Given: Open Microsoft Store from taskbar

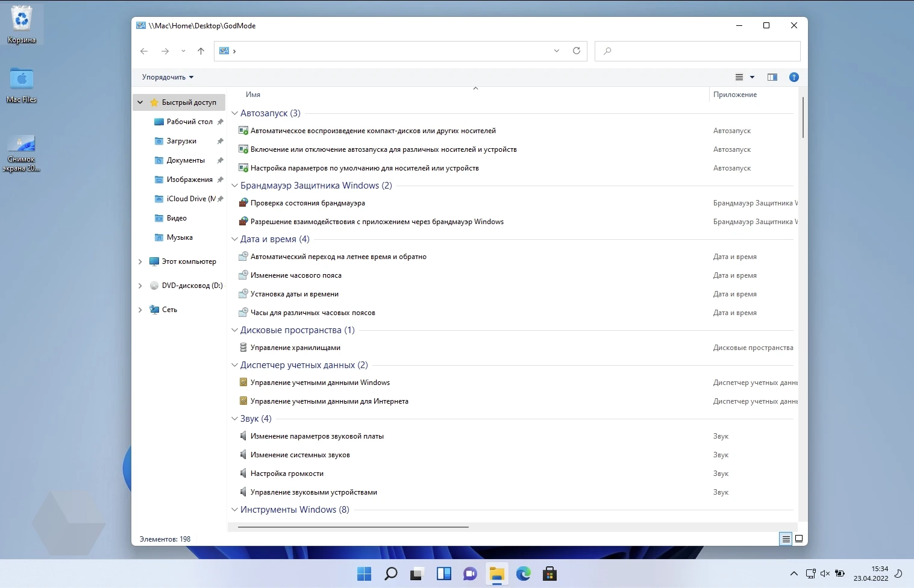Looking at the screenshot, I should coord(549,574).
